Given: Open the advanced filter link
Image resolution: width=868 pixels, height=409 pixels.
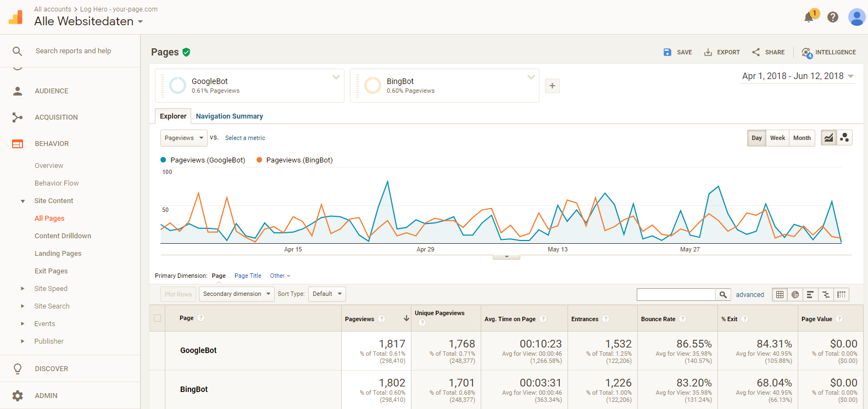Looking at the screenshot, I should click(750, 295).
